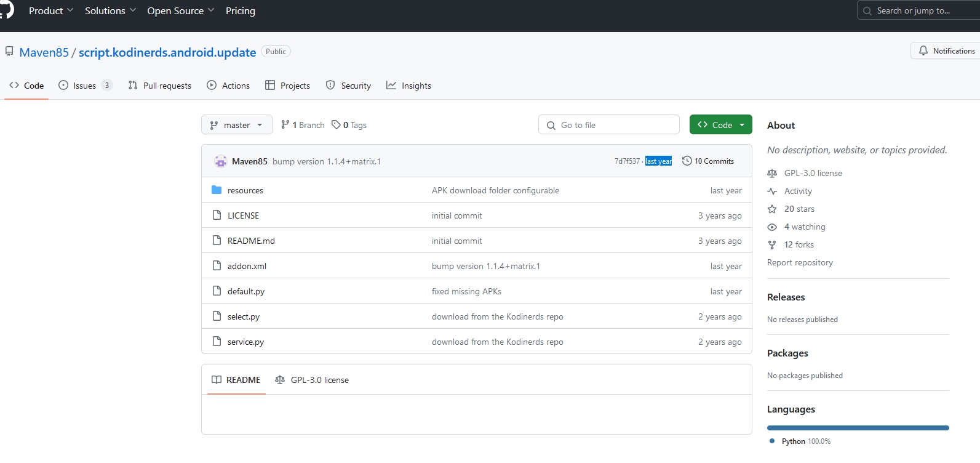980x463 pixels.
Task: Click the branch icon beside 1 Branch
Action: click(x=285, y=124)
